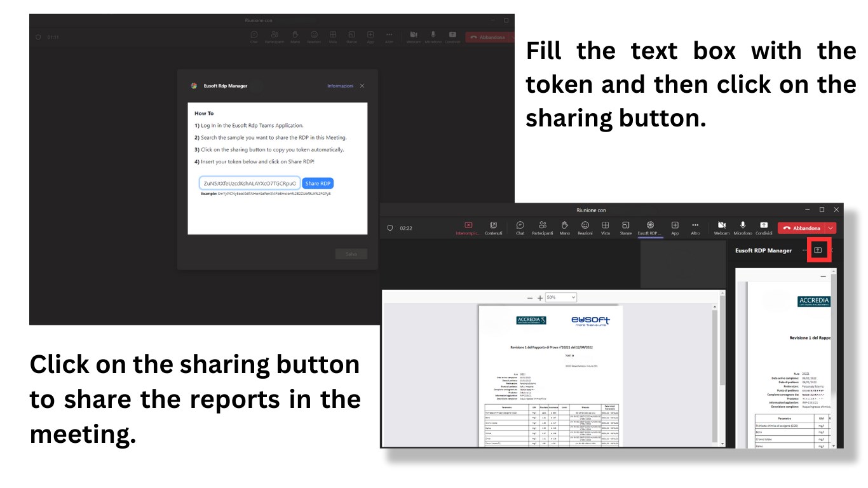Image resolution: width=868 pixels, height=488 pixels.
Task: Open App in the 02:22 meeting toolbar
Action: pos(675,228)
